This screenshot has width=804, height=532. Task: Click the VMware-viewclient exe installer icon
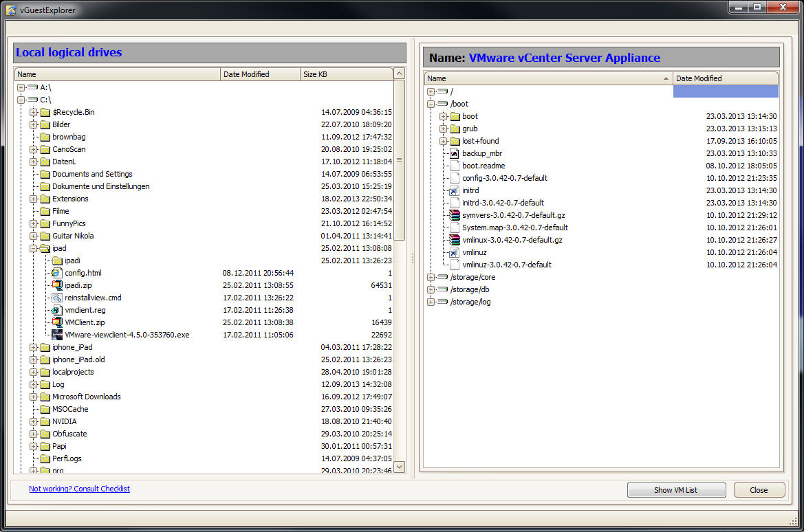point(57,335)
